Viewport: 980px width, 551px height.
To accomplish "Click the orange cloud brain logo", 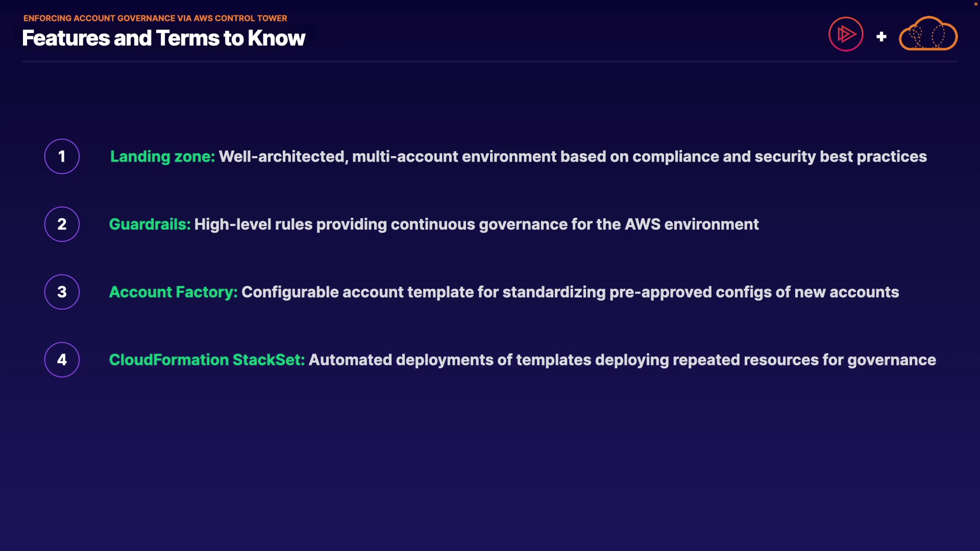I will coord(928,34).
